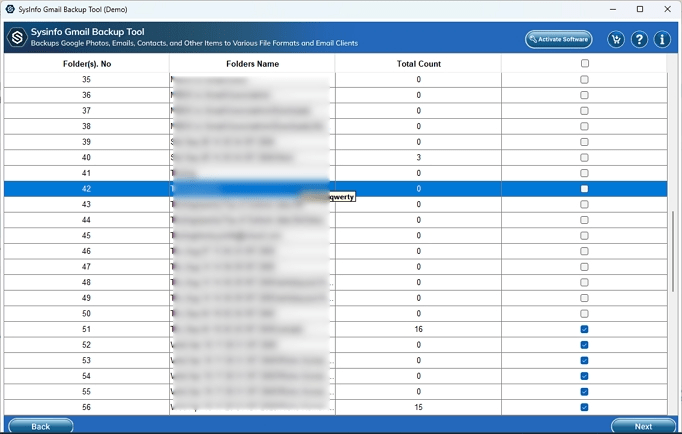Select folder number 35 cell
This screenshot has width=682, height=434.
point(87,80)
